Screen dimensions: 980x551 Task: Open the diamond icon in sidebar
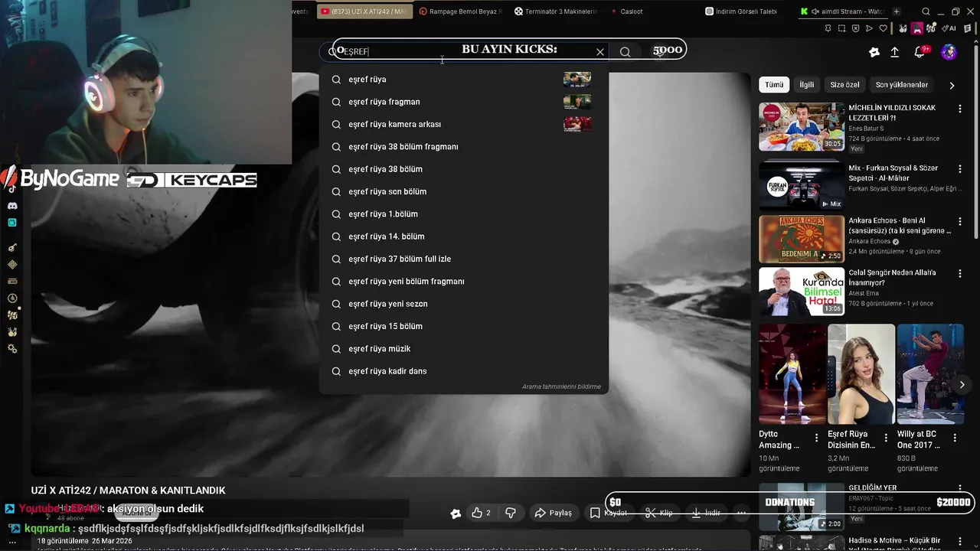(12, 265)
